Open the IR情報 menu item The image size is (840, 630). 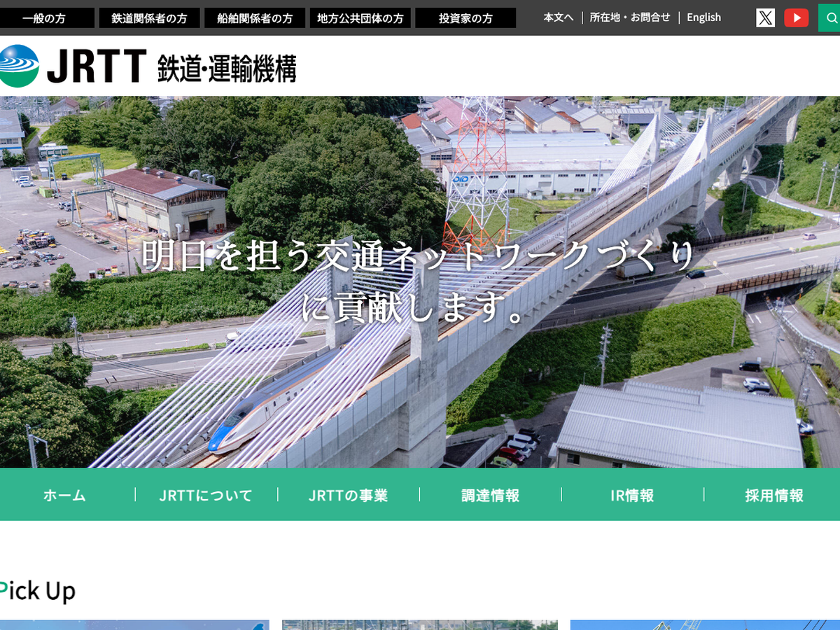pyautogui.click(x=632, y=495)
